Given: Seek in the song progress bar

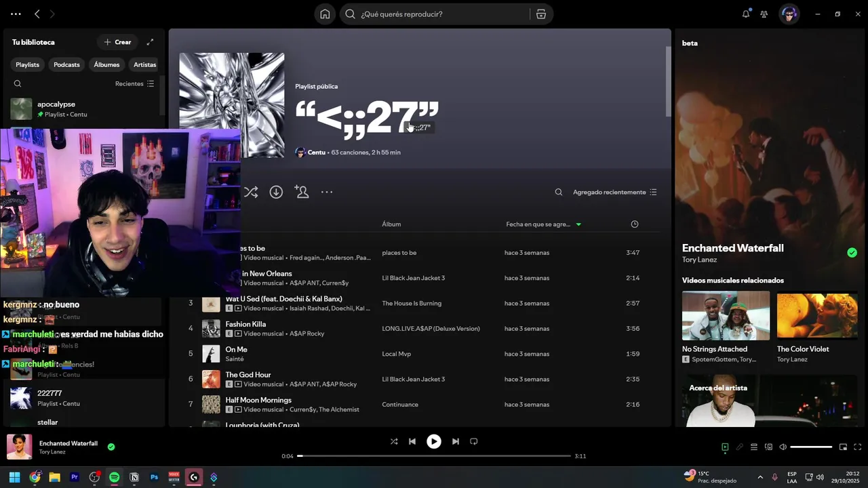Looking at the screenshot, I should pyautogui.click(x=434, y=456).
